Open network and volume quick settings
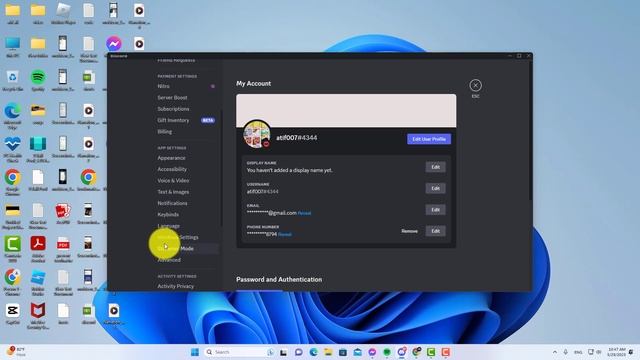Viewport: 640px width, 360px height. point(594,352)
